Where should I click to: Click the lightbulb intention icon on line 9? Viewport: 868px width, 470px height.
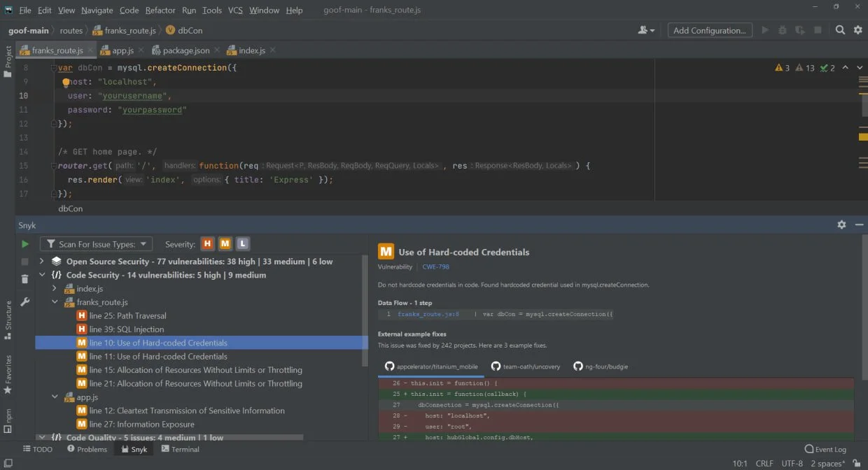(66, 82)
